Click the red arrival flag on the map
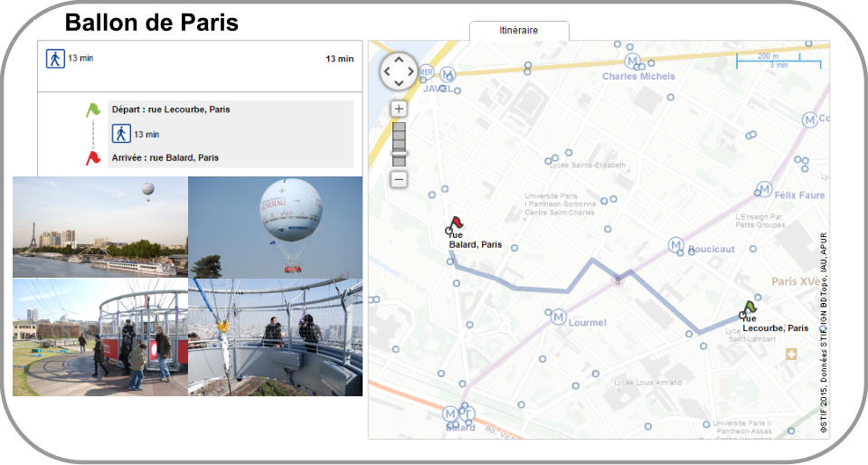Viewport: 868px width, 465px height. 456,223
